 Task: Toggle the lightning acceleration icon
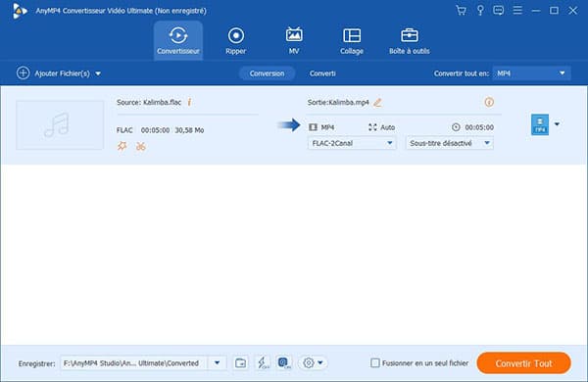click(263, 362)
